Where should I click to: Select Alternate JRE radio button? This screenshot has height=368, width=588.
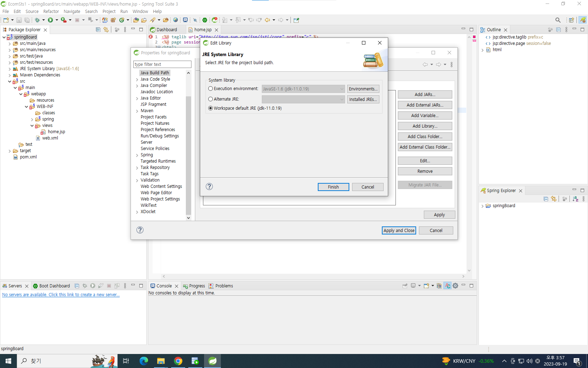(x=210, y=99)
